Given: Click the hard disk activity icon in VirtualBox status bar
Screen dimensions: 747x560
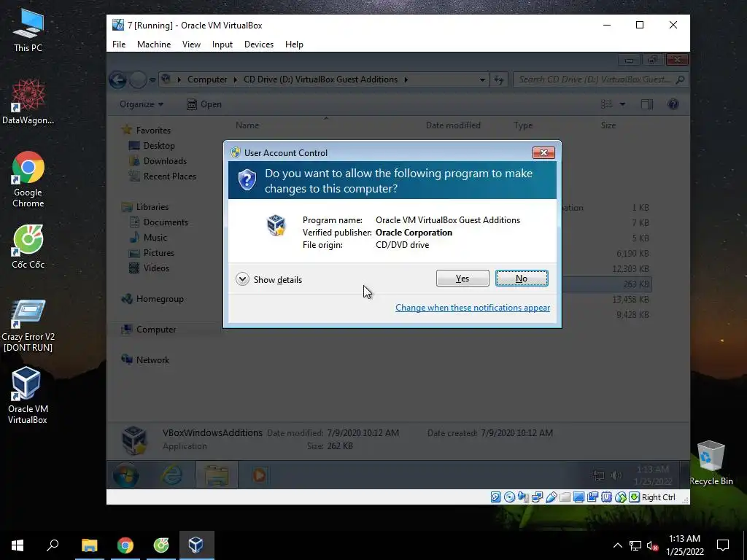Looking at the screenshot, I should pyautogui.click(x=495, y=497).
